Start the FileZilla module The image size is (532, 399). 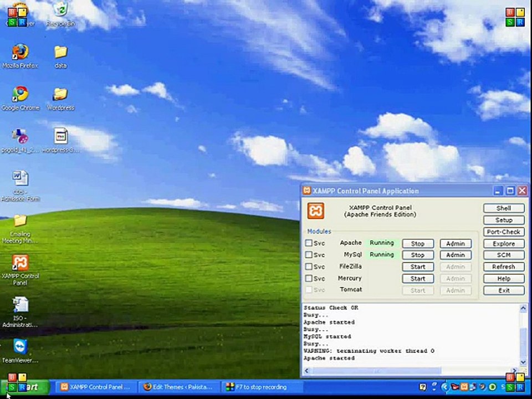(418, 267)
